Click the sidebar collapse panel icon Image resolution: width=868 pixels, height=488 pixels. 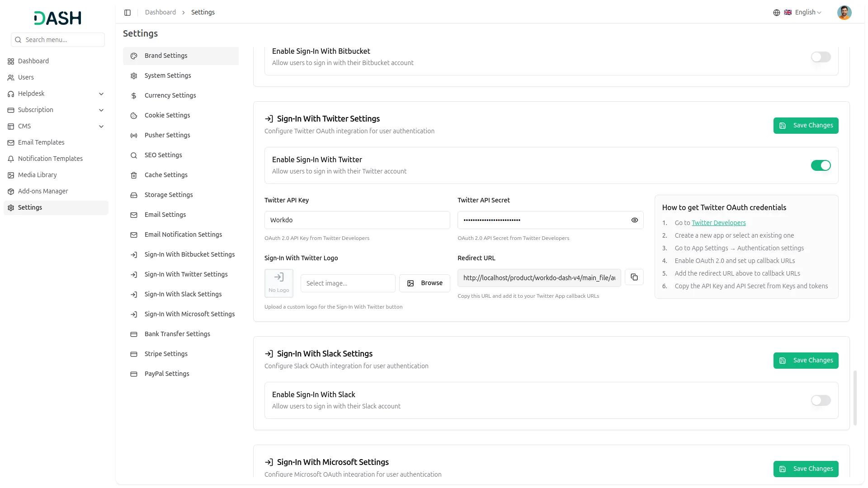pyautogui.click(x=127, y=13)
